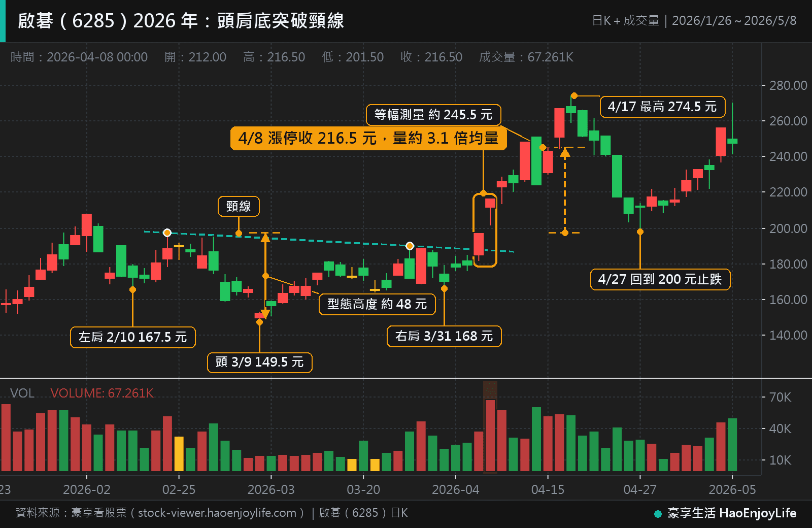Click the 240.00 price axis label
The height and width of the screenshot is (528, 812).
(788, 156)
